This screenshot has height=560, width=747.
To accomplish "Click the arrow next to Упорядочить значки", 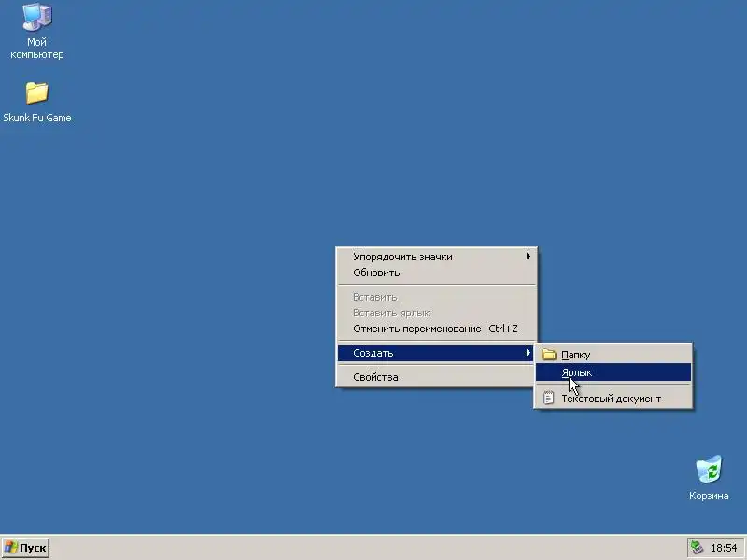I will pos(528,256).
